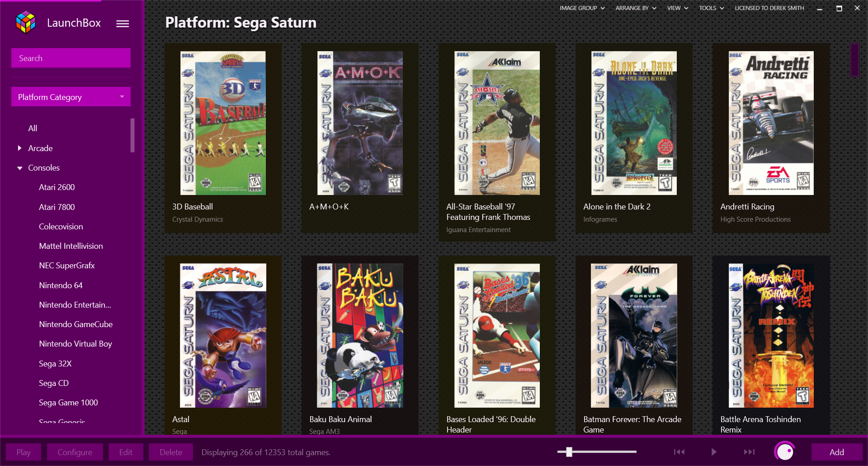Click the LaunchBox cube logo
This screenshot has height=466, width=868.
pos(25,22)
